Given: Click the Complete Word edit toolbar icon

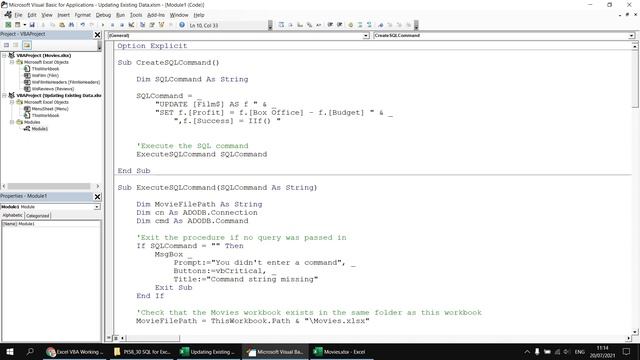Looking at the screenshot, I should pyautogui.click(x=318, y=25).
